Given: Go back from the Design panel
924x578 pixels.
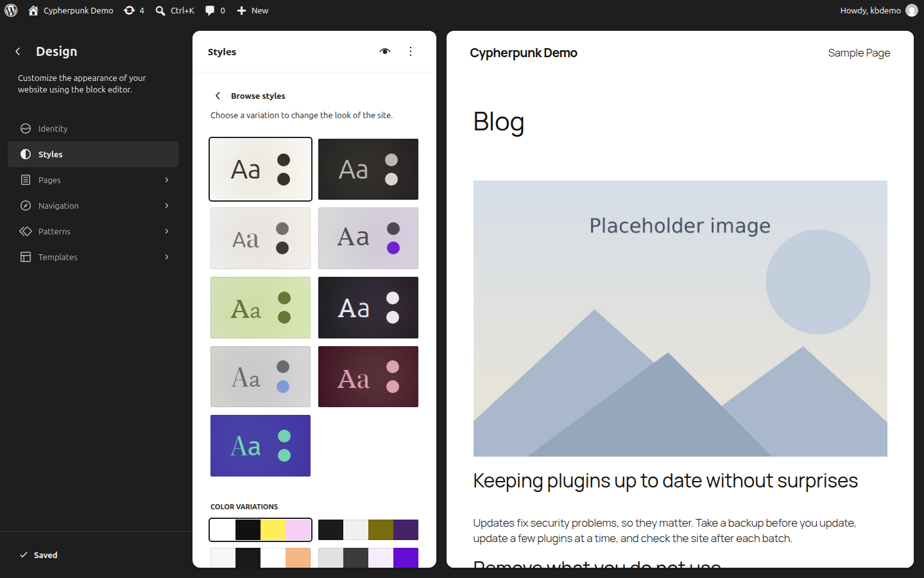Looking at the screenshot, I should tap(18, 51).
